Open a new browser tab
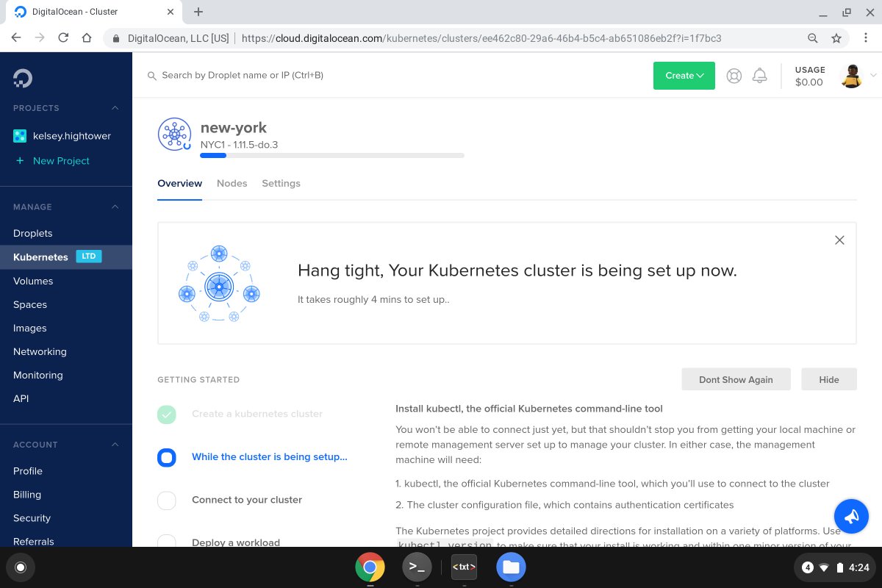 pos(198,12)
